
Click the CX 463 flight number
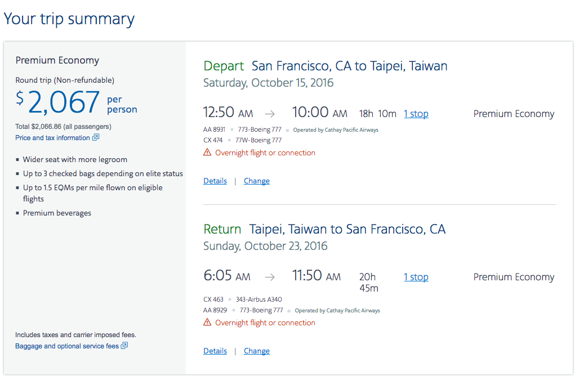213,299
